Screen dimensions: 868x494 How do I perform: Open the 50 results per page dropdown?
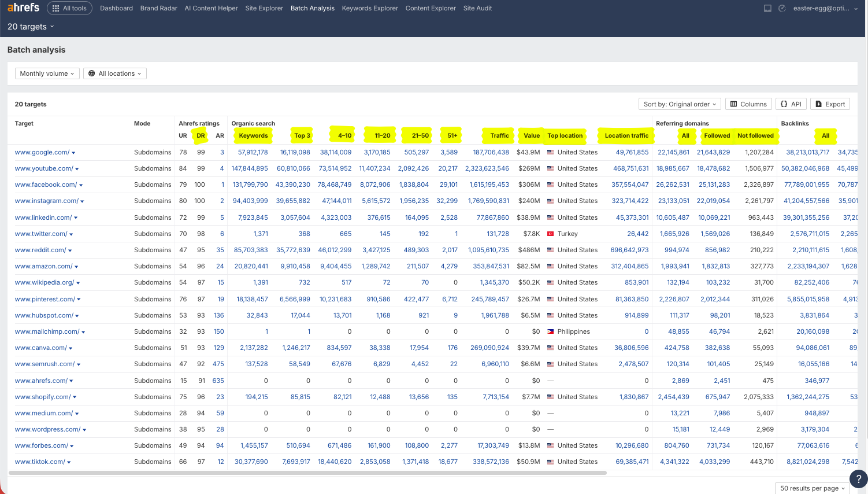tap(813, 488)
